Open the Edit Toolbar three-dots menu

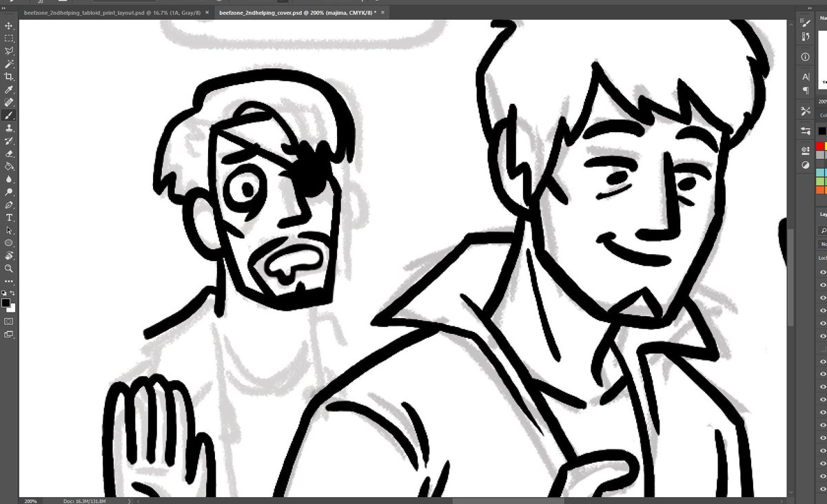9,281
